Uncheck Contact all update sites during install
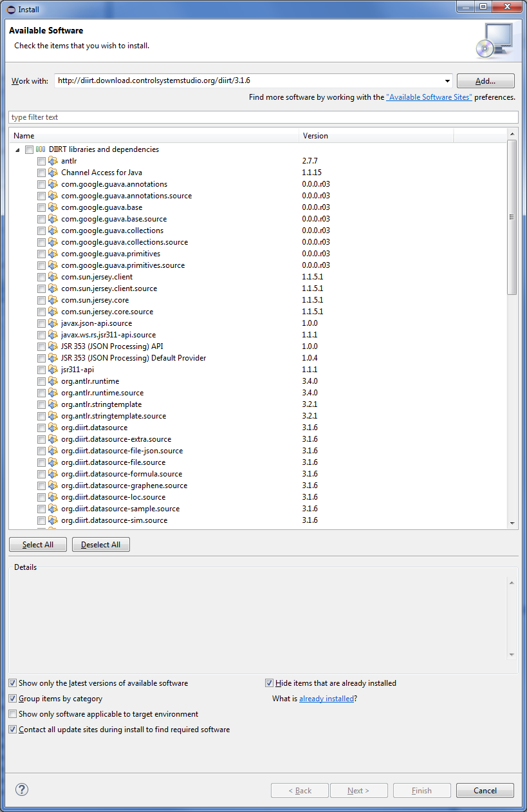This screenshot has height=812, width=527. (12, 729)
